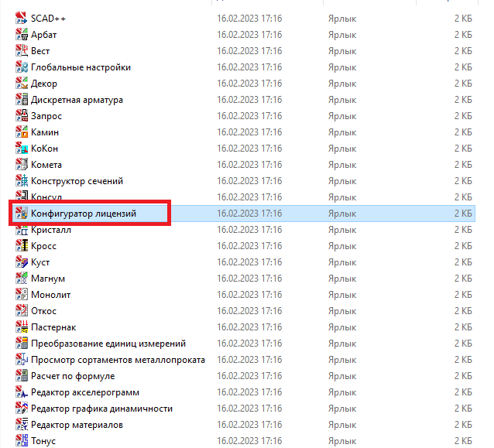Select the Ярлык type in Куст row
Screen dimensions: 494x448
click(x=342, y=262)
